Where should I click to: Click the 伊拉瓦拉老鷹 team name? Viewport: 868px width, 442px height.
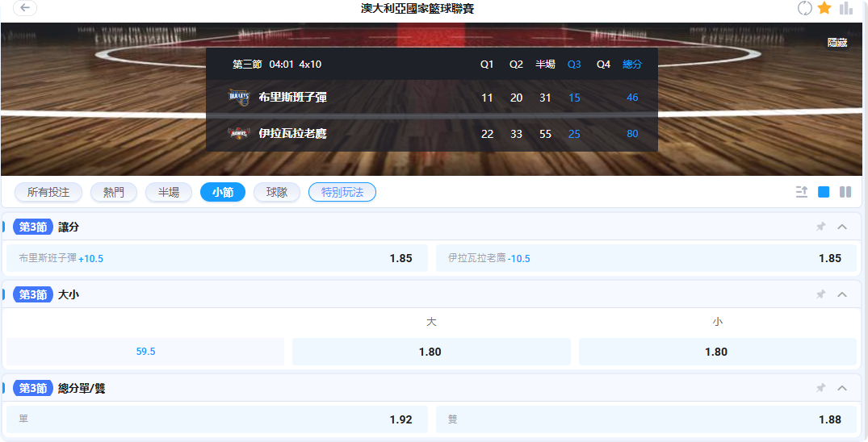(292, 133)
